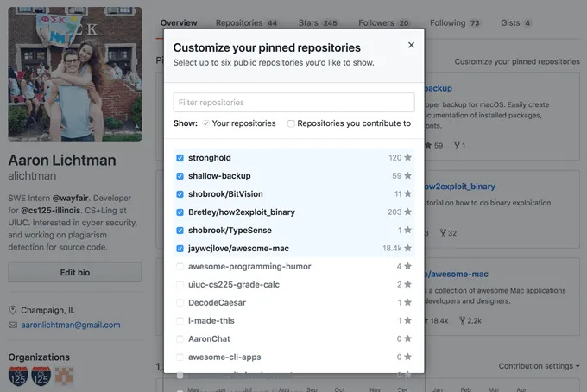Image resolution: width=587 pixels, height=392 pixels.
Task: Uncheck the stronghold repository
Action: click(180, 158)
